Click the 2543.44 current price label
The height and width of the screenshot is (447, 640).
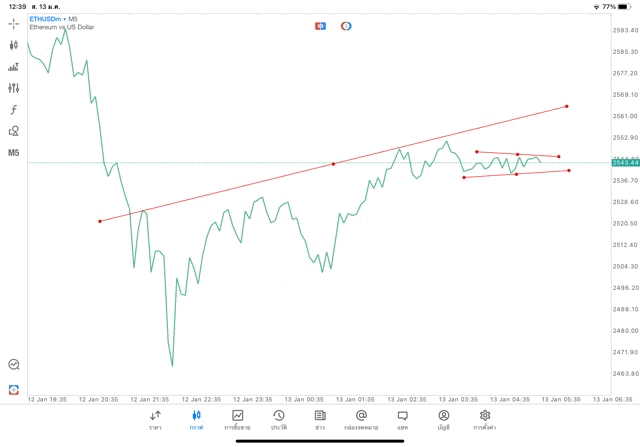click(x=625, y=162)
